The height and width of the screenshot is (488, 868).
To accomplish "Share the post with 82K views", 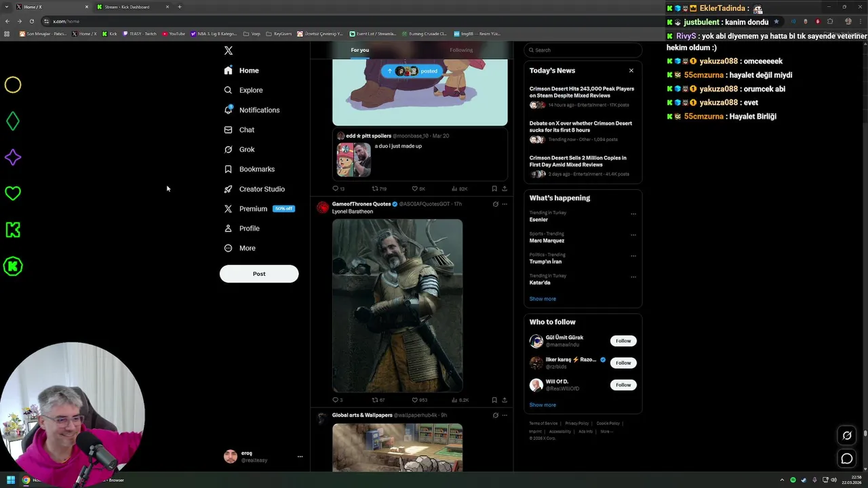I will coord(505,188).
